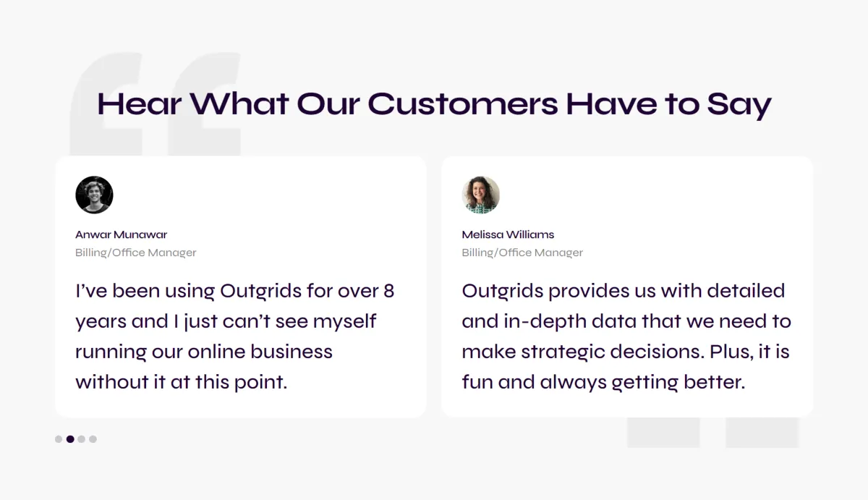
Task: Click the active dark carousel dot
Action: [70, 439]
